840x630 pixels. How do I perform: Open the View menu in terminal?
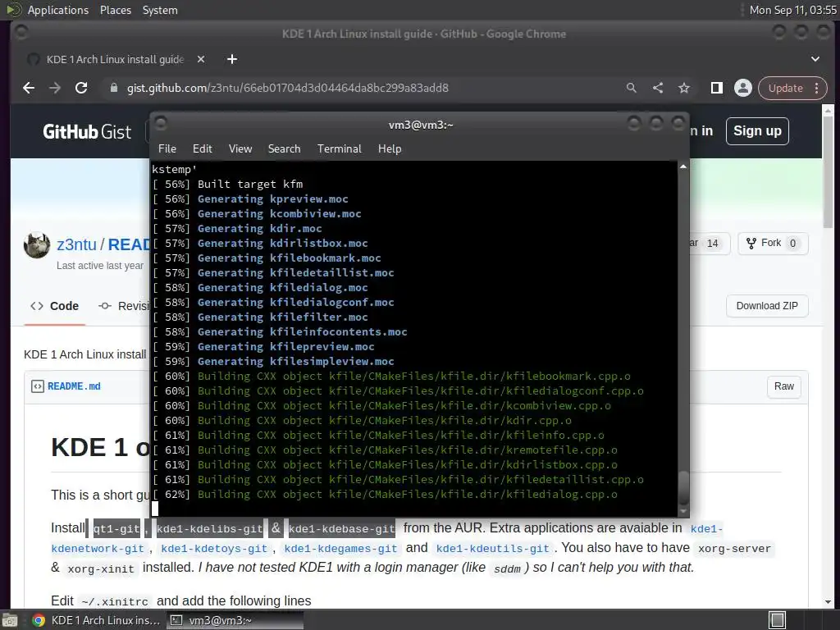(240, 149)
